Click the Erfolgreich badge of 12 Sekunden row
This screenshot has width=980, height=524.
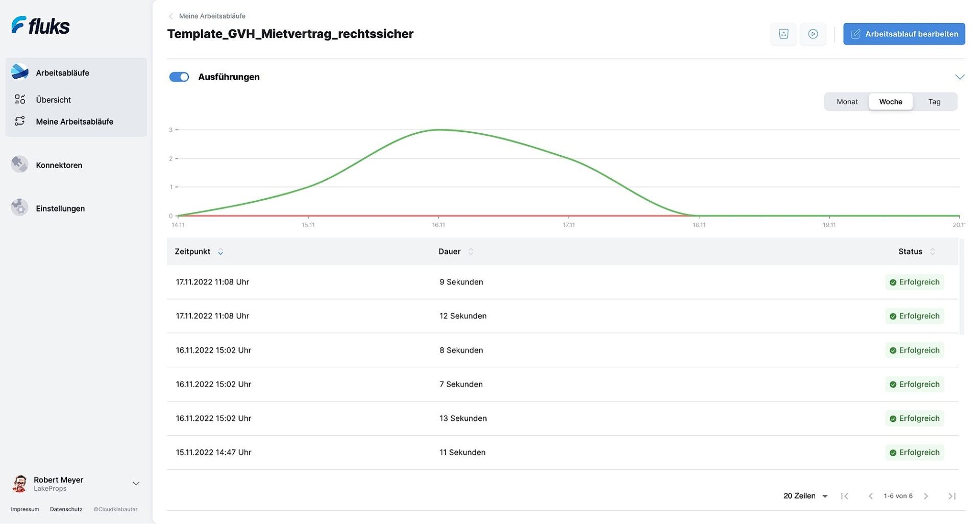[x=915, y=316]
